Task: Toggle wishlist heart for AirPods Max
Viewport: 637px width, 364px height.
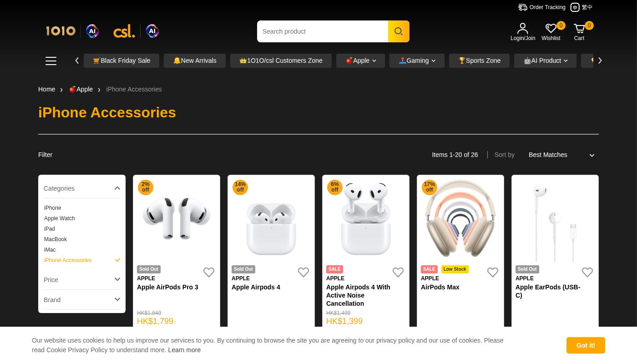Action: 493,272
